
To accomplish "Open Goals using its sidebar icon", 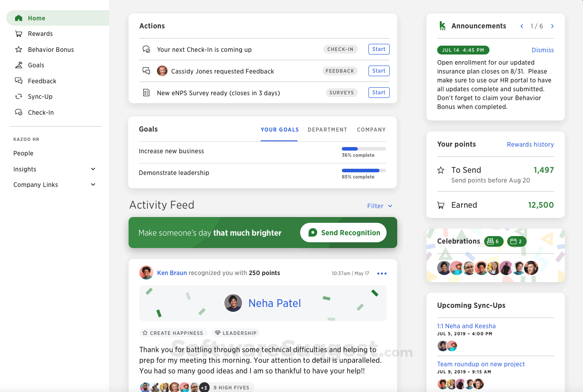I will coord(19,65).
